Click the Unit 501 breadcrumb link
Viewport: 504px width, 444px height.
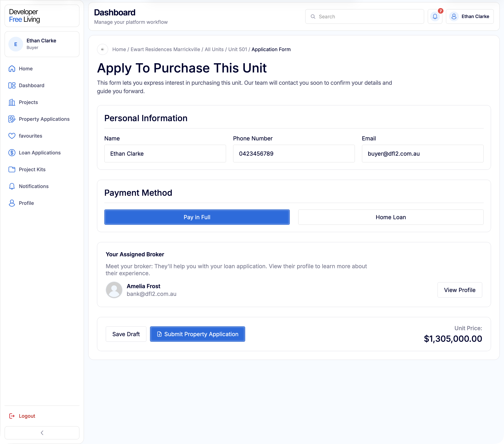[237, 49]
